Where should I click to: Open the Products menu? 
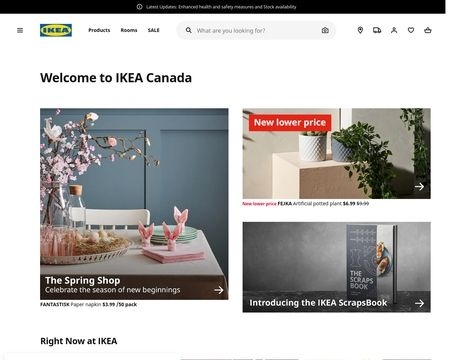point(99,30)
